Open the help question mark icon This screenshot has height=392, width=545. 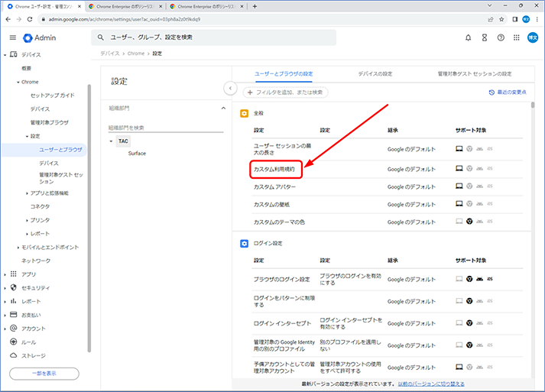501,37
